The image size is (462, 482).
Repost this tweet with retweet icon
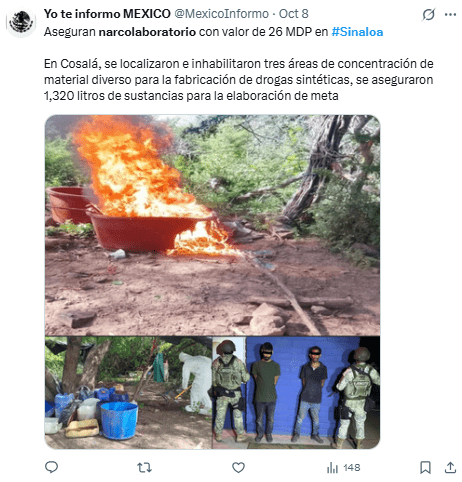pos(144,467)
